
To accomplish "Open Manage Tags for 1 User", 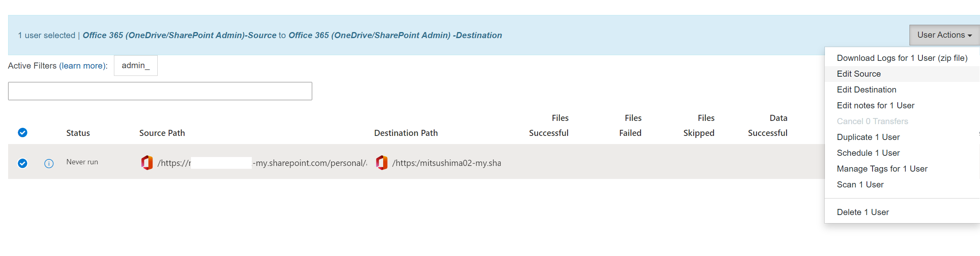I will [882, 169].
